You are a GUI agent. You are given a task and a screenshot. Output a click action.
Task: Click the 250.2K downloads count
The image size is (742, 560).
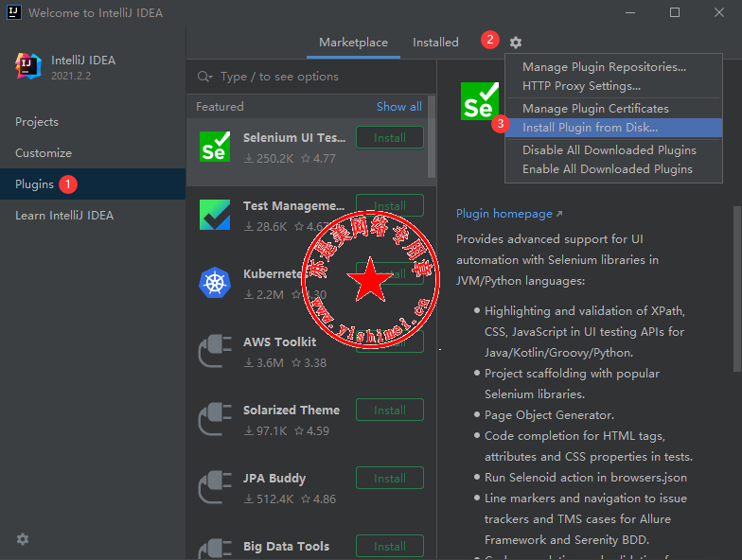click(x=269, y=159)
